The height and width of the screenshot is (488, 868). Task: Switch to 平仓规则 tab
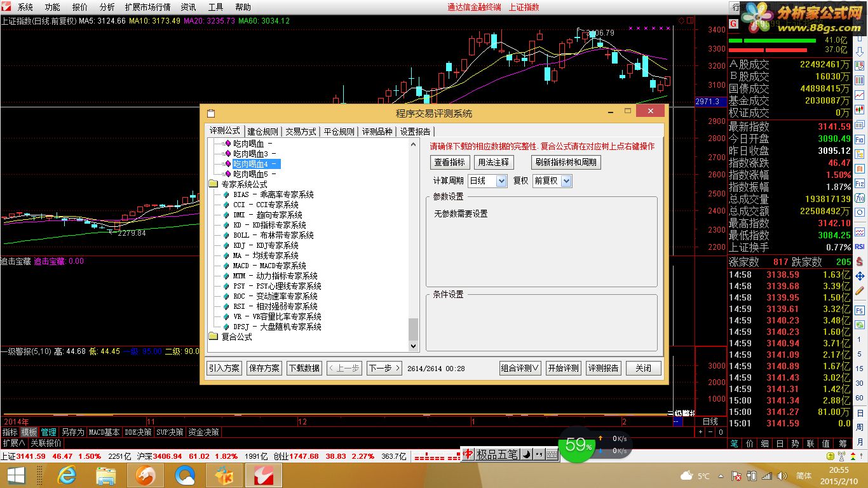pos(339,132)
